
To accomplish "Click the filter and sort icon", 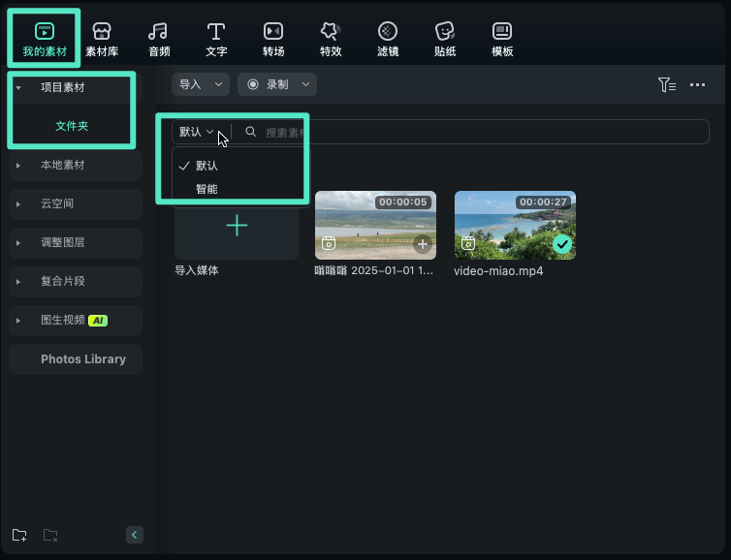I will point(667,85).
